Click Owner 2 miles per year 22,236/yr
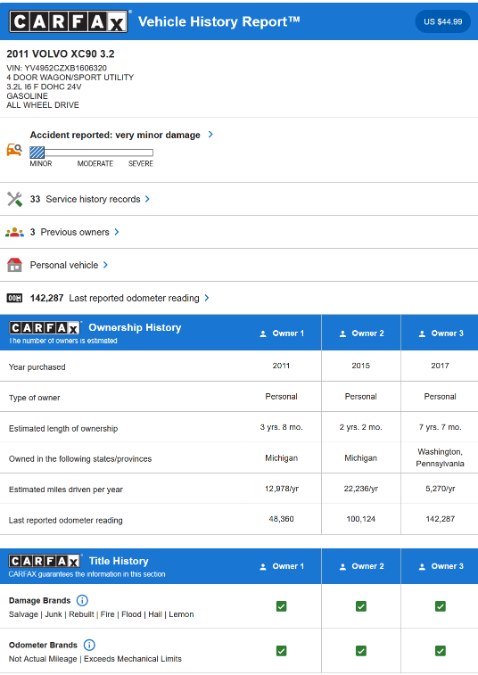The image size is (478, 675). (361, 489)
